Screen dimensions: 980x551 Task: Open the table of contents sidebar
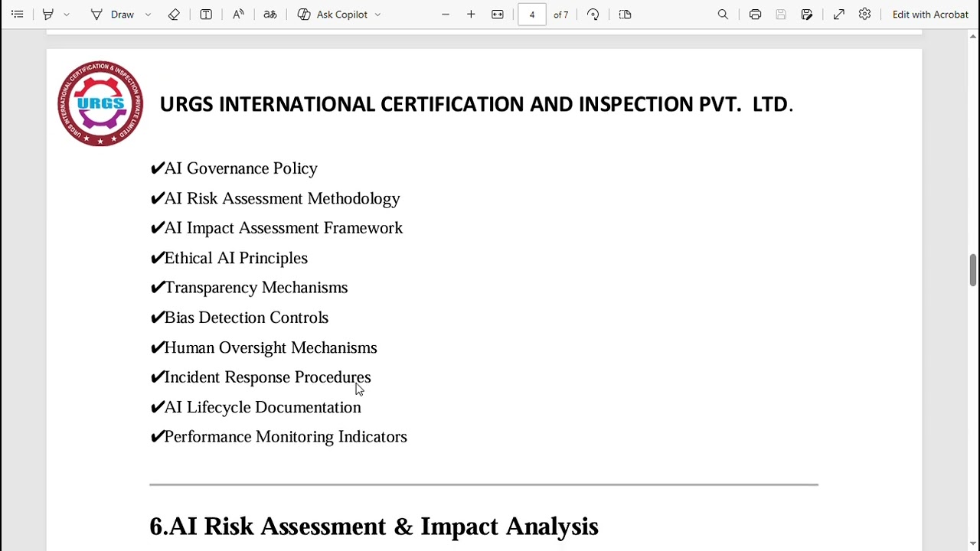pyautogui.click(x=17, y=15)
